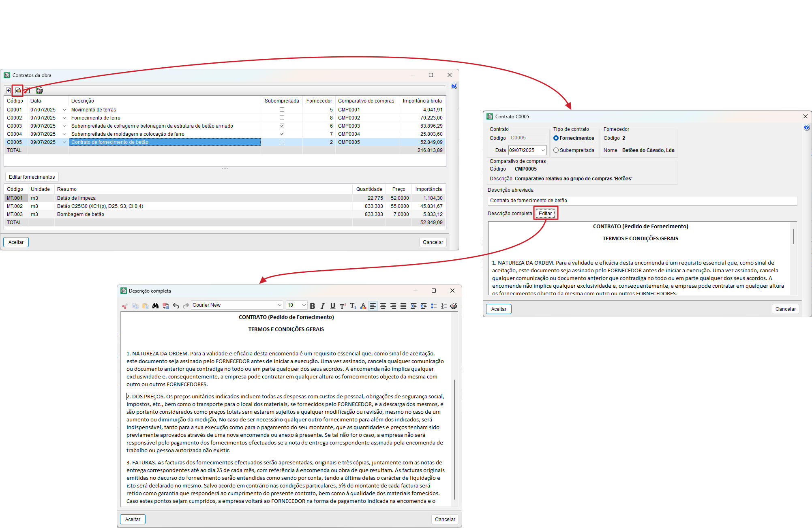Click the underline formatting icon
Screen dimensions: 812x528
coord(333,306)
